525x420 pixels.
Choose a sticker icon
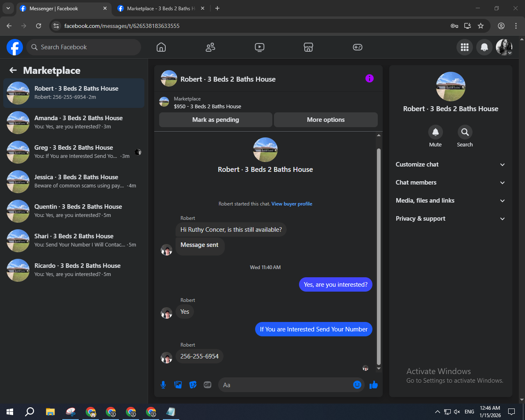click(x=193, y=385)
